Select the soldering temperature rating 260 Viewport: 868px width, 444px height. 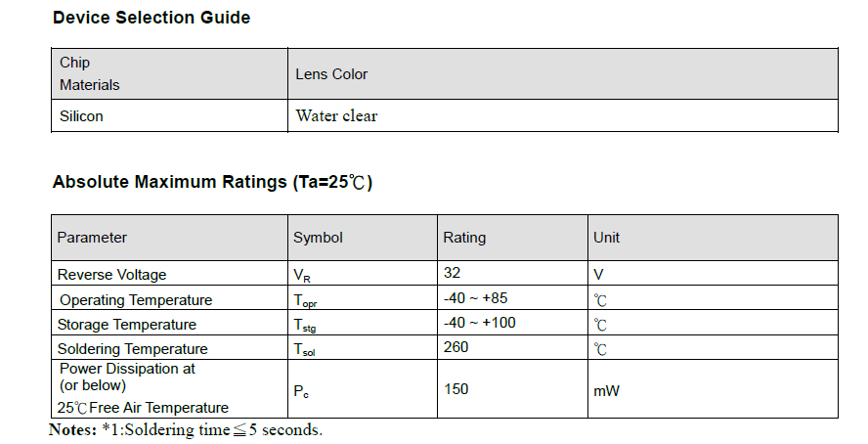pos(456,347)
